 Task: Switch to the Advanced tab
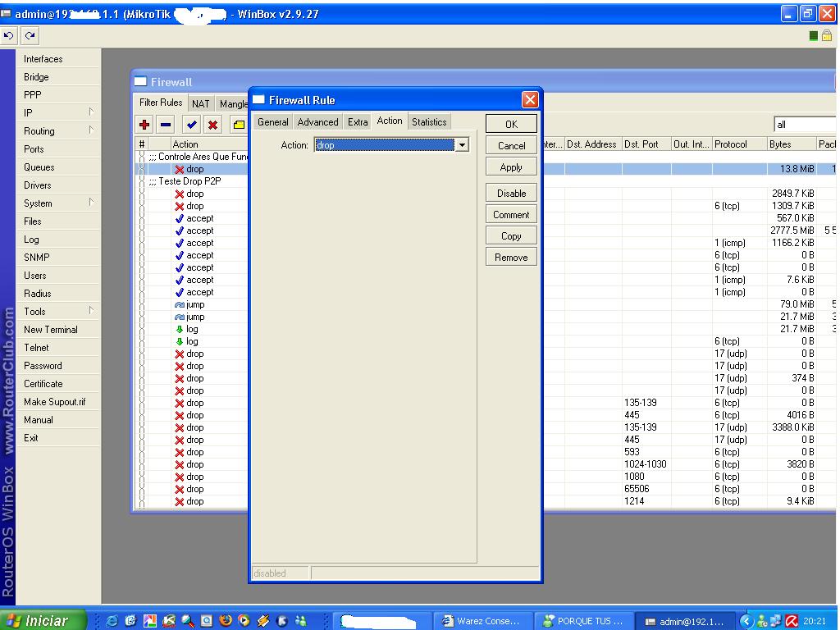click(317, 121)
